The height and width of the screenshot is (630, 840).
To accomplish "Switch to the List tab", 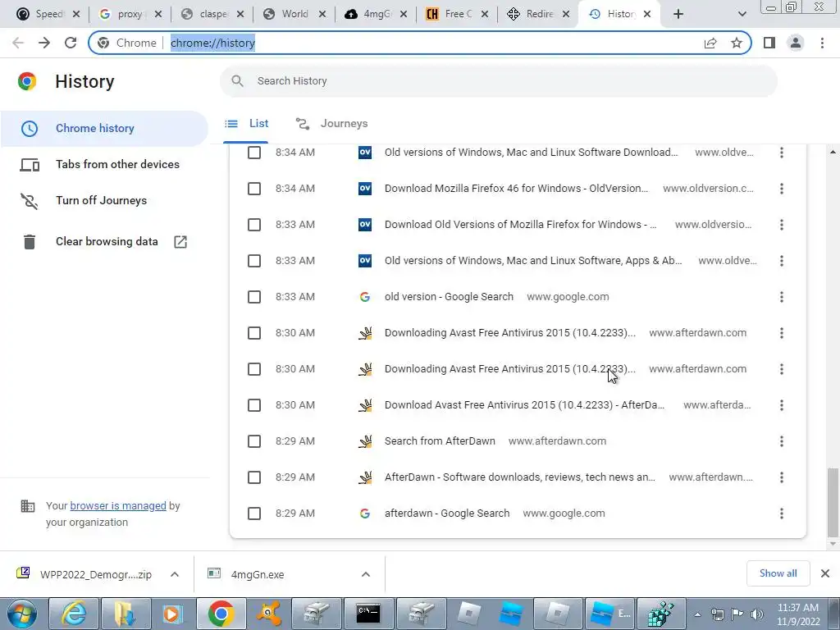I will click(246, 124).
